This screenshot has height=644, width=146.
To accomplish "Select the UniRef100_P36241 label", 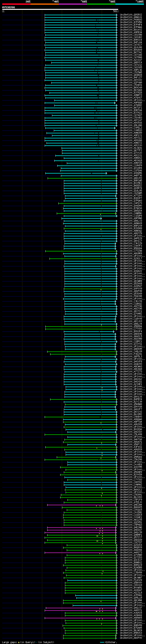I will click(x=131, y=354).
